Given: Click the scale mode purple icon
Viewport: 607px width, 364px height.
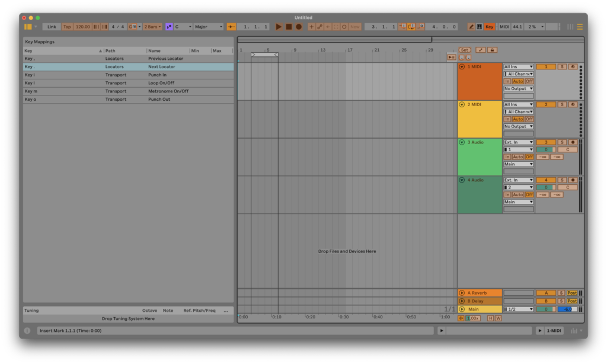Looking at the screenshot, I should tap(169, 27).
